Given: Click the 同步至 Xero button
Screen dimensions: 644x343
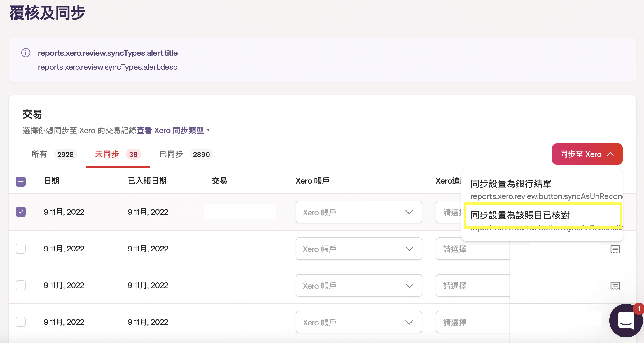Looking at the screenshot, I should click(580, 154).
